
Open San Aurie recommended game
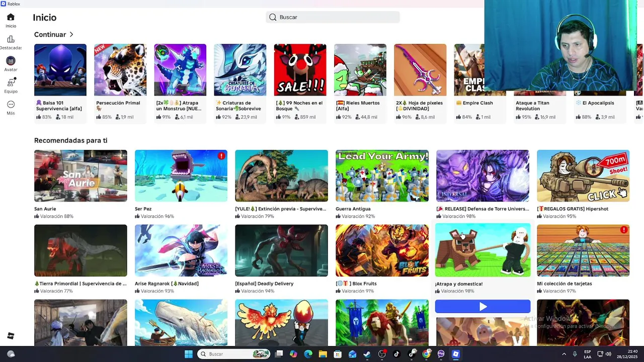coord(80,176)
